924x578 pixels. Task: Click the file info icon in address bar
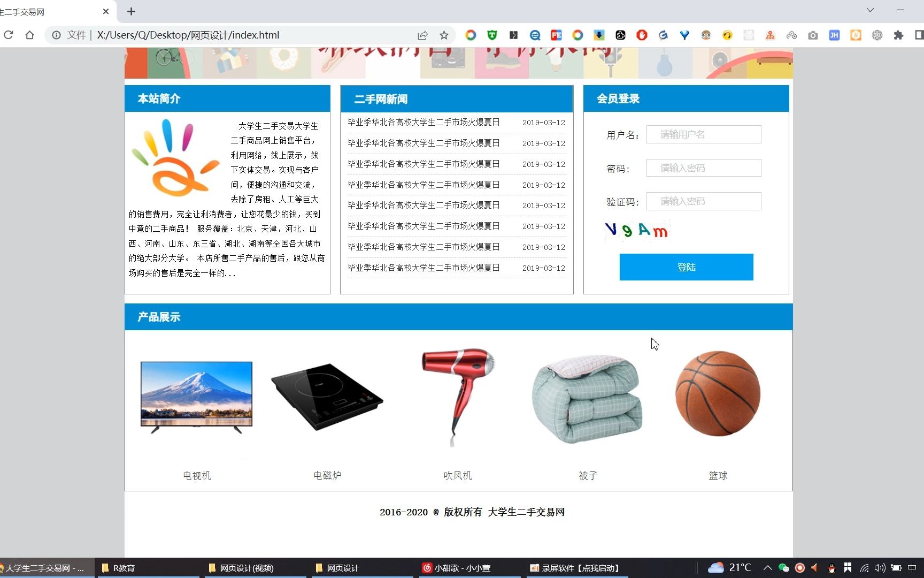(x=56, y=35)
